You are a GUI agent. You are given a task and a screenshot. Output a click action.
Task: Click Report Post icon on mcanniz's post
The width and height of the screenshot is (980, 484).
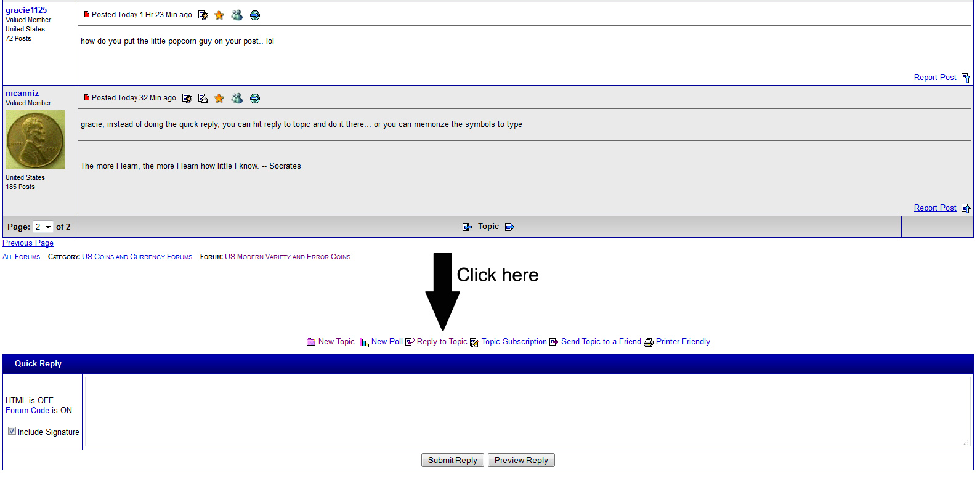[x=965, y=208]
